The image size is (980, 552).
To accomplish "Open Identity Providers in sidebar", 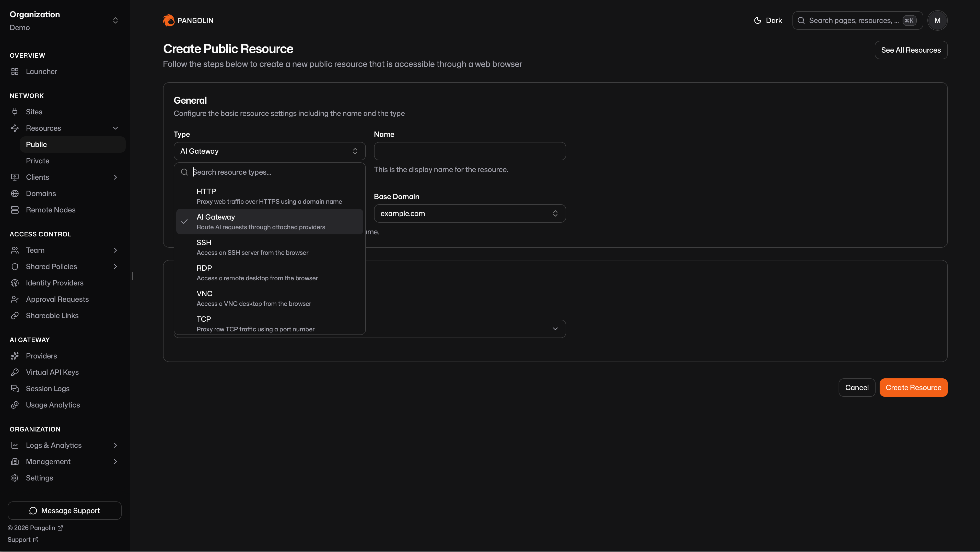I will pyautogui.click(x=65, y=283).
